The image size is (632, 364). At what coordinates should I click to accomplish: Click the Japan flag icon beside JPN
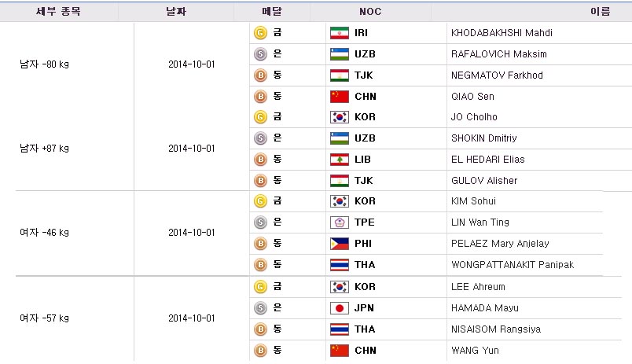[x=340, y=308]
